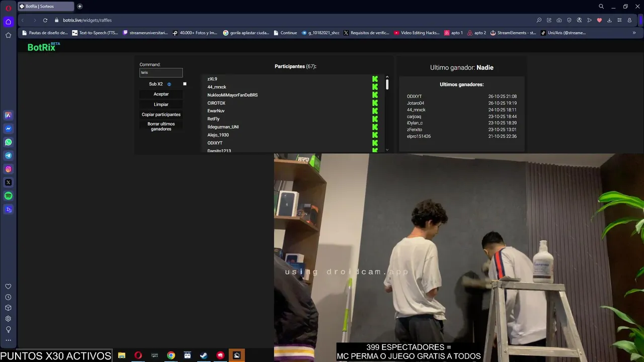Open the profile account icon

tap(629, 20)
